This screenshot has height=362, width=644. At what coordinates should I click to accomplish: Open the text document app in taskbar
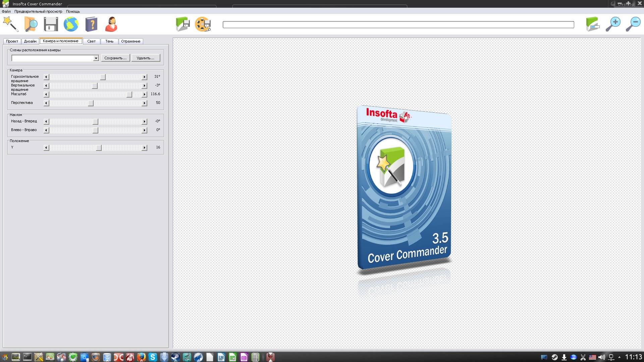pyautogui.click(x=221, y=357)
